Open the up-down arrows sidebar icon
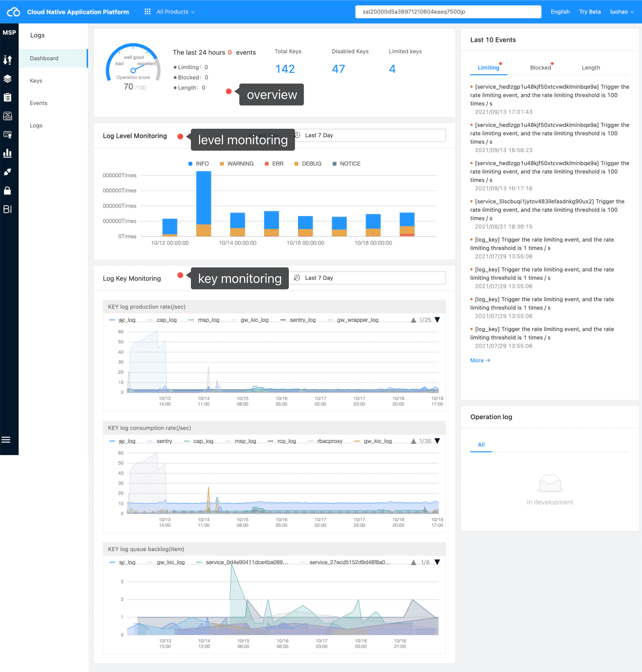The height and width of the screenshot is (672, 642). click(x=7, y=60)
